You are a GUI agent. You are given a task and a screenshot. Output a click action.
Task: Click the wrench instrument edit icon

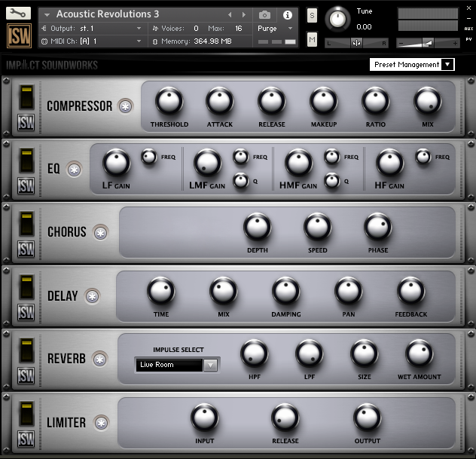(x=19, y=13)
